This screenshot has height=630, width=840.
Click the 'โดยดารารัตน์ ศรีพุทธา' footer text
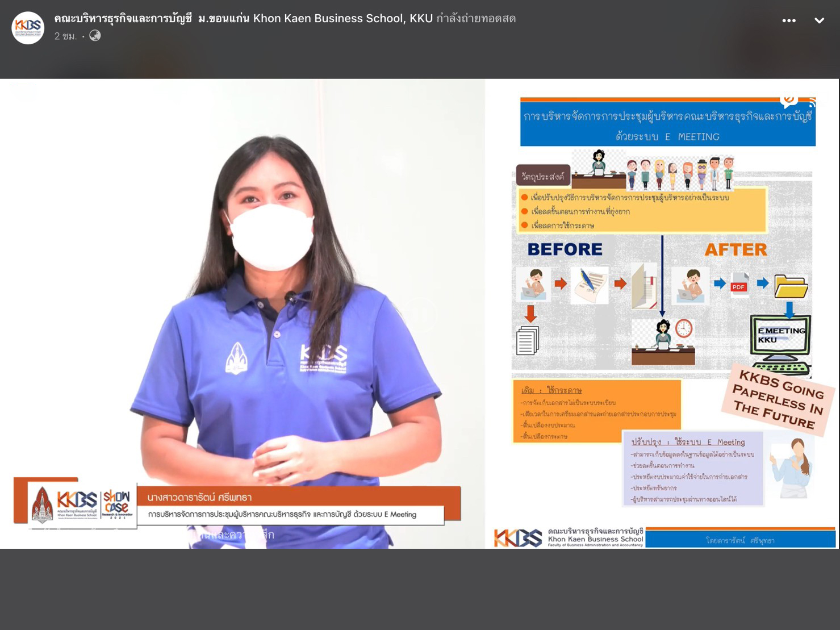(739, 540)
